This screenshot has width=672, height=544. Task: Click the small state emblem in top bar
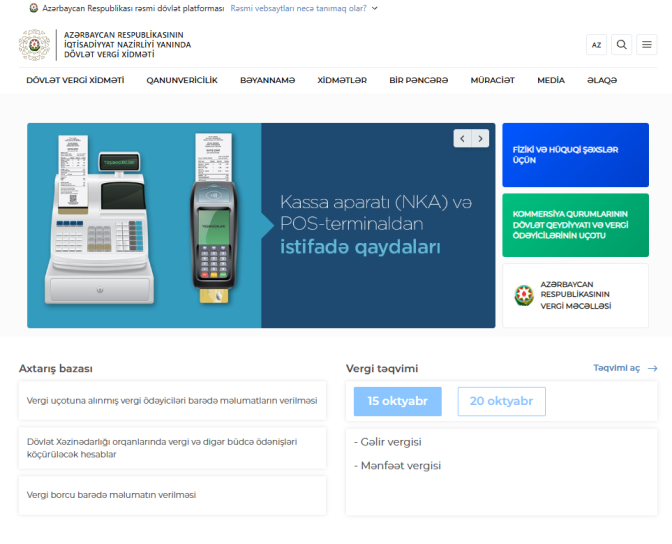coord(33,8)
